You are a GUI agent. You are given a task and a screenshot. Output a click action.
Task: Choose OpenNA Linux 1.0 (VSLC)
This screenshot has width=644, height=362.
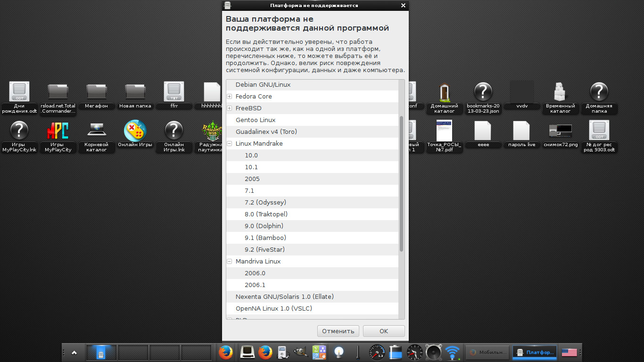(312, 309)
